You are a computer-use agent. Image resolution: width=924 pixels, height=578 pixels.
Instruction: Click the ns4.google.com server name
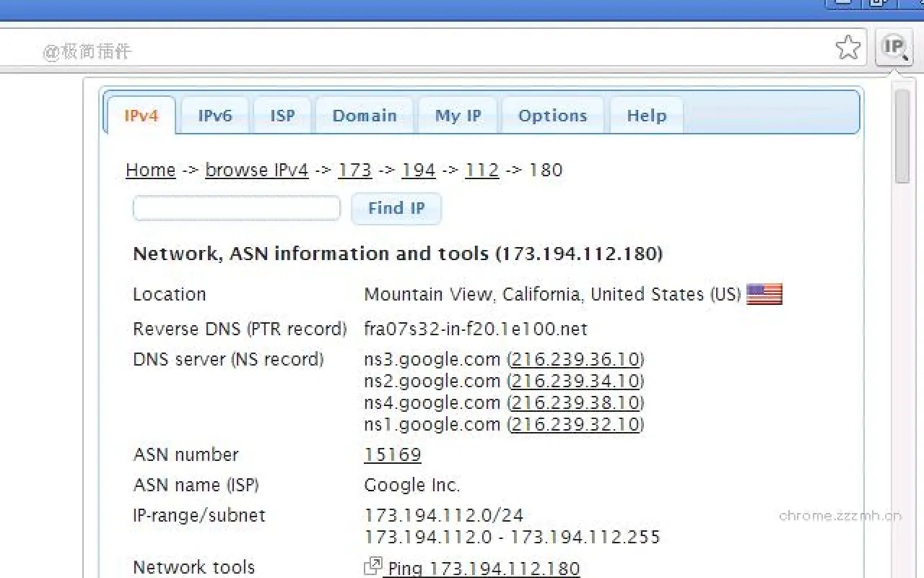[x=432, y=402]
